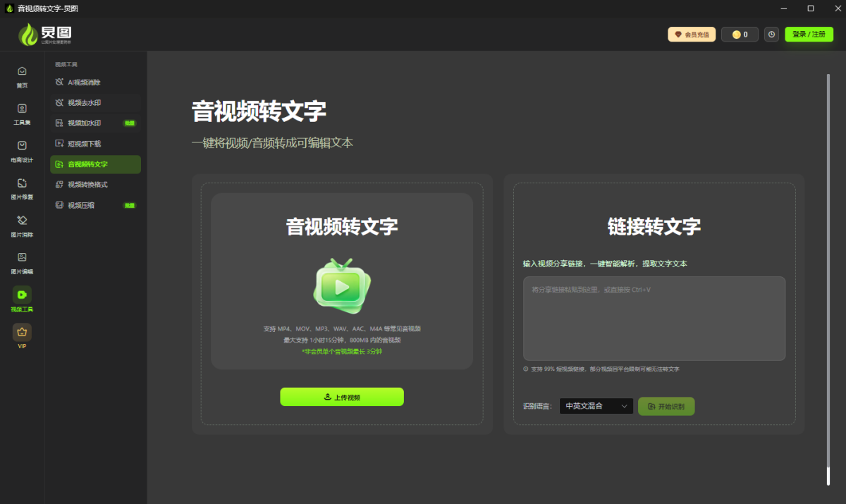This screenshot has width=846, height=504.
Task: Click into the share link paste text area
Action: coord(654,319)
